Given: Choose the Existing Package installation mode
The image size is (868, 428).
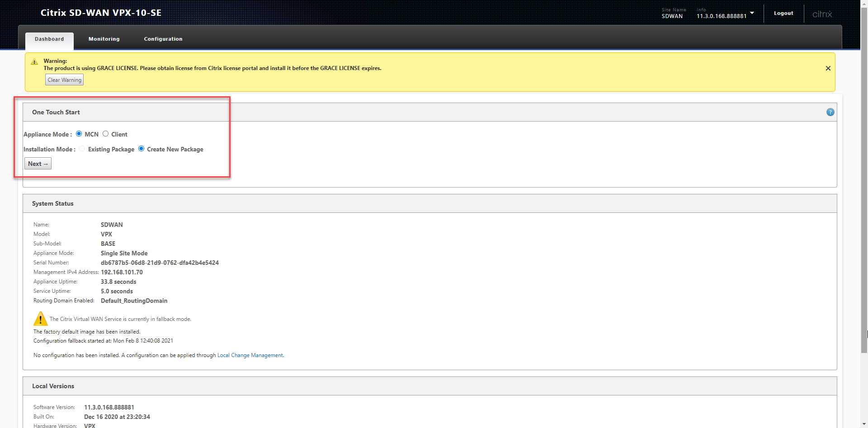Looking at the screenshot, I should [82, 149].
